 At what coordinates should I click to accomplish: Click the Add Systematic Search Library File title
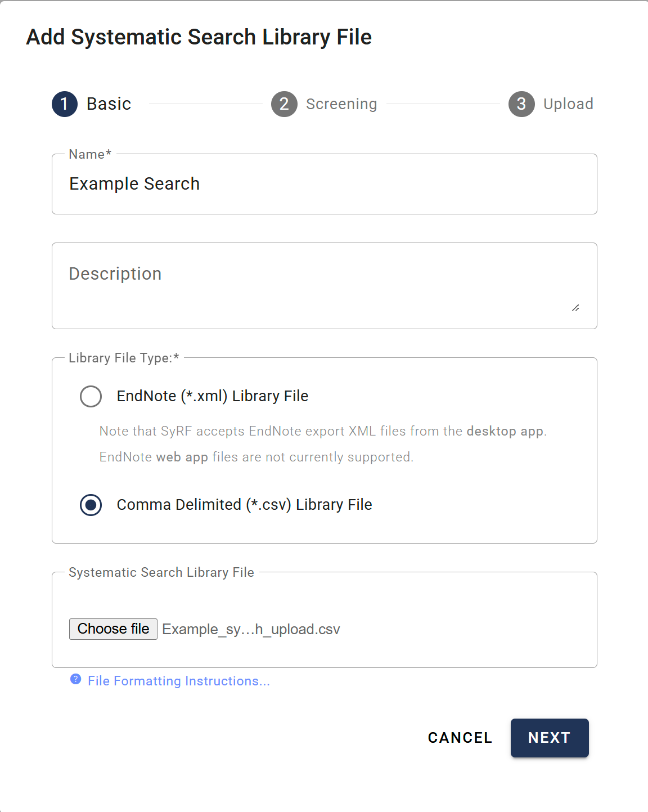click(199, 37)
